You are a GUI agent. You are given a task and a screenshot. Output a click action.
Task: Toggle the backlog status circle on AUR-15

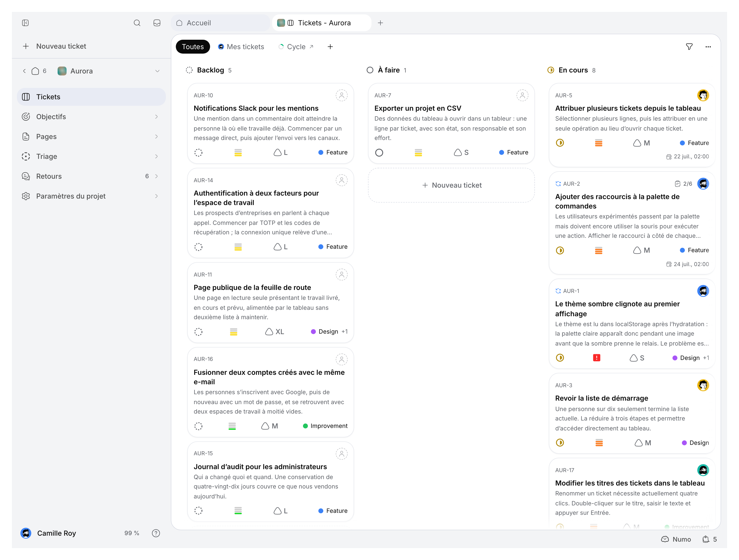click(198, 511)
